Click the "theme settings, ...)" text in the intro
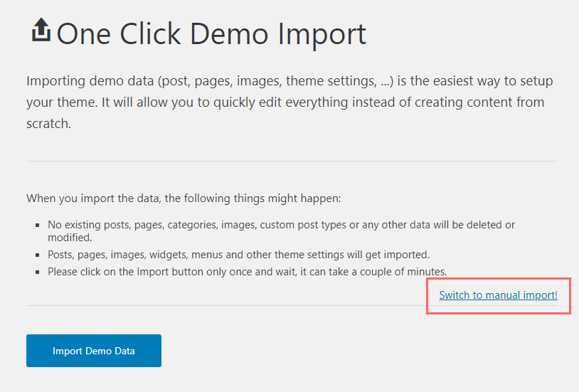 pos(340,81)
